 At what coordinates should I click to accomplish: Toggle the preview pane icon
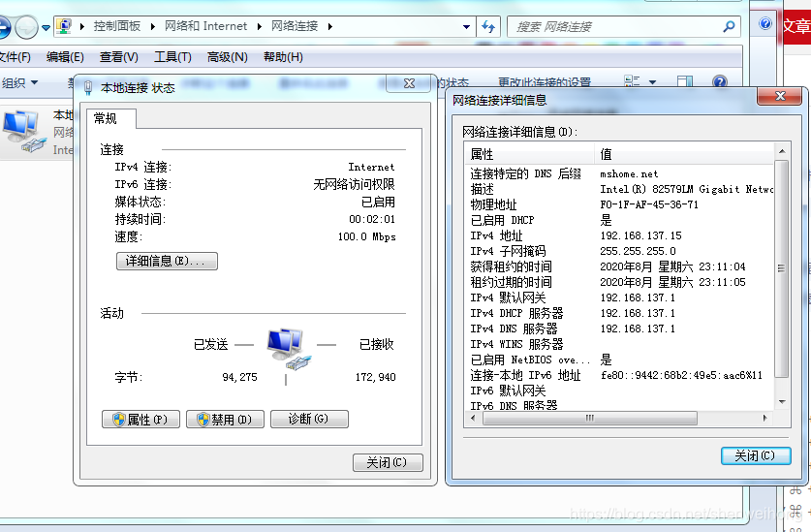685,81
